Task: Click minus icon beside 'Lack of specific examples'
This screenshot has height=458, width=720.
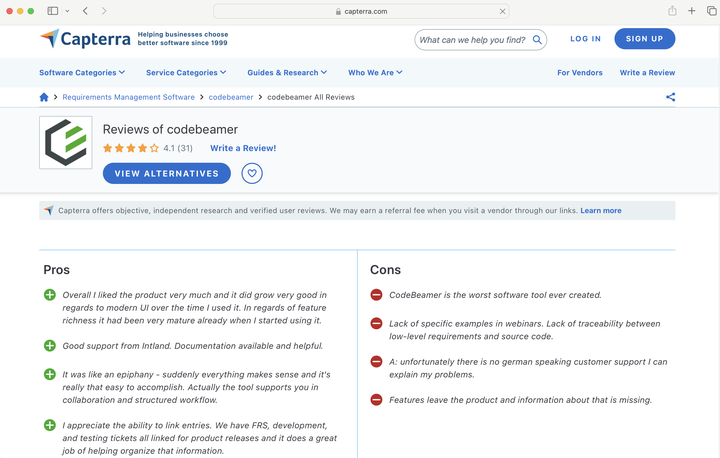Action: (x=376, y=323)
